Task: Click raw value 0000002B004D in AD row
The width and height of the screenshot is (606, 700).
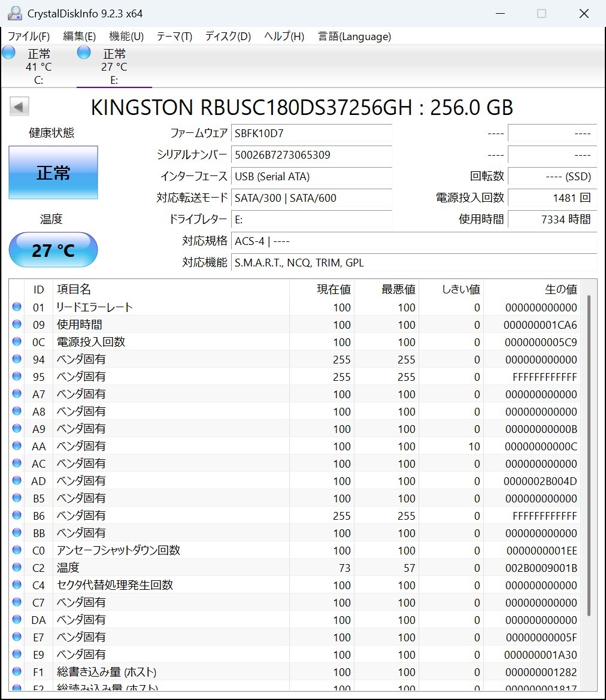Action: 540,481
